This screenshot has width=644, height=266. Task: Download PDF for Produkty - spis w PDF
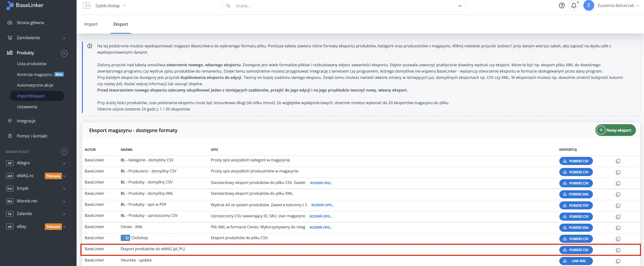coord(576,205)
